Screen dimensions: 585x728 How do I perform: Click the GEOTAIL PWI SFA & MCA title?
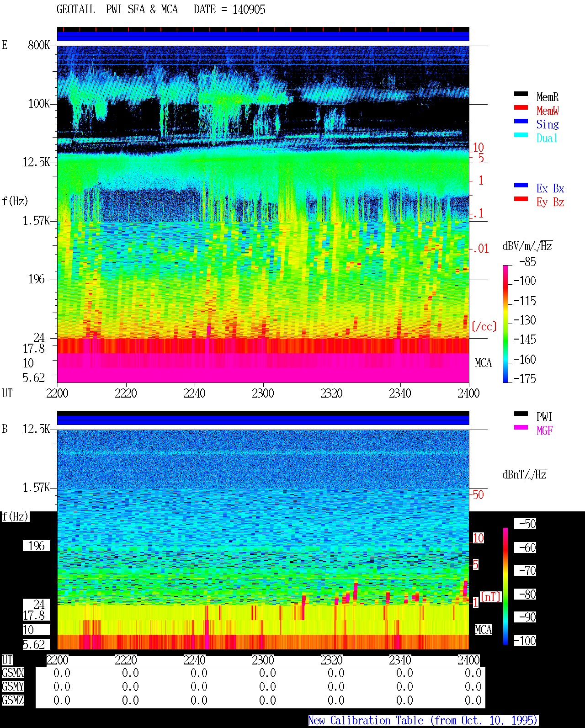pos(117,10)
